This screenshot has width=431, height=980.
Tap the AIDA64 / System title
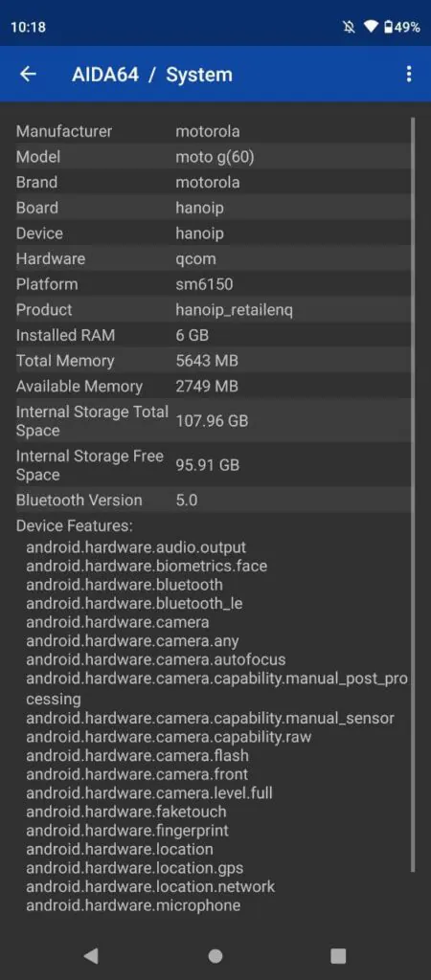point(152,75)
